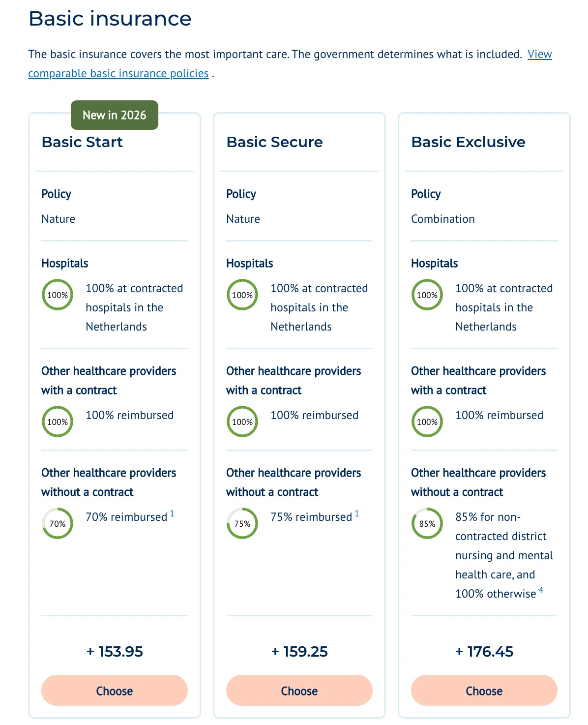The image size is (588, 725).
Task: Click footnote 1 next to 75% reimbursed
Action: tap(357, 514)
